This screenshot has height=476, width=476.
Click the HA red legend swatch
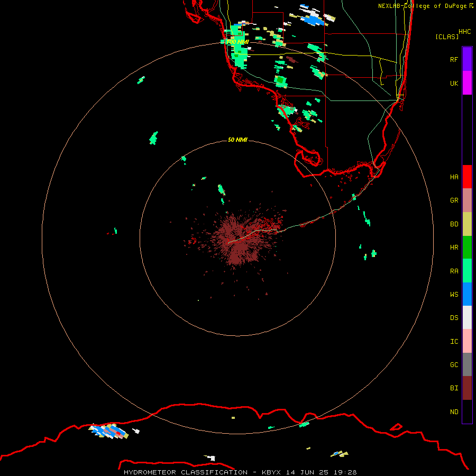pyautogui.click(x=467, y=177)
